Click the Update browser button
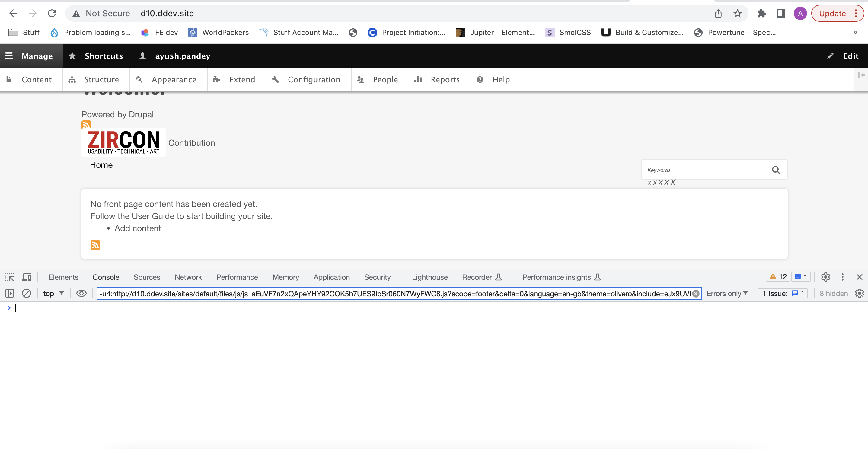The height and width of the screenshot is (449, 868). pos(833,14)
